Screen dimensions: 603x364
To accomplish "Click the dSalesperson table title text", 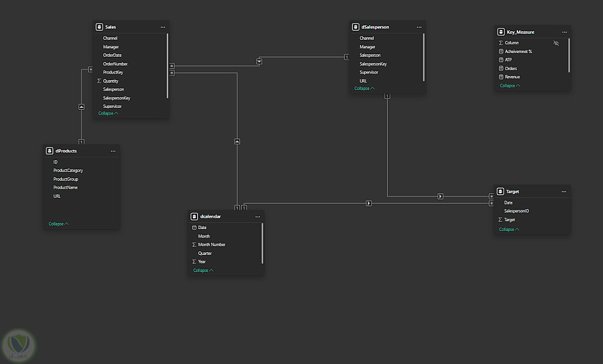I will coord(375,27).
